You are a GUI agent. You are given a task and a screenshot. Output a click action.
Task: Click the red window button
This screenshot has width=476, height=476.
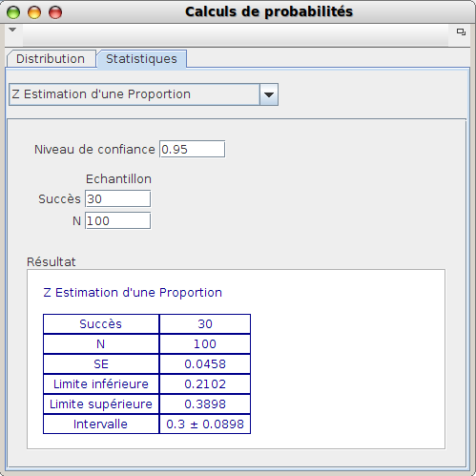point(55,12)
